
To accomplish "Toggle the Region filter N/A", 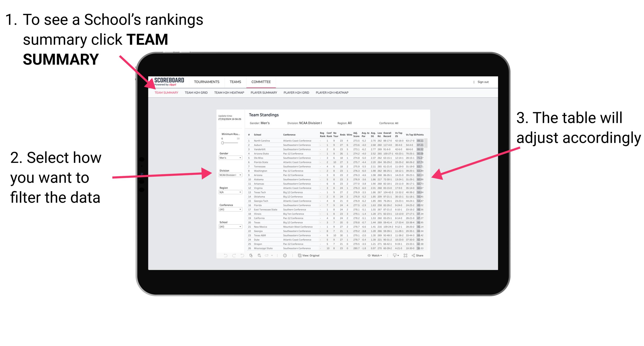I will pos(232,192).
